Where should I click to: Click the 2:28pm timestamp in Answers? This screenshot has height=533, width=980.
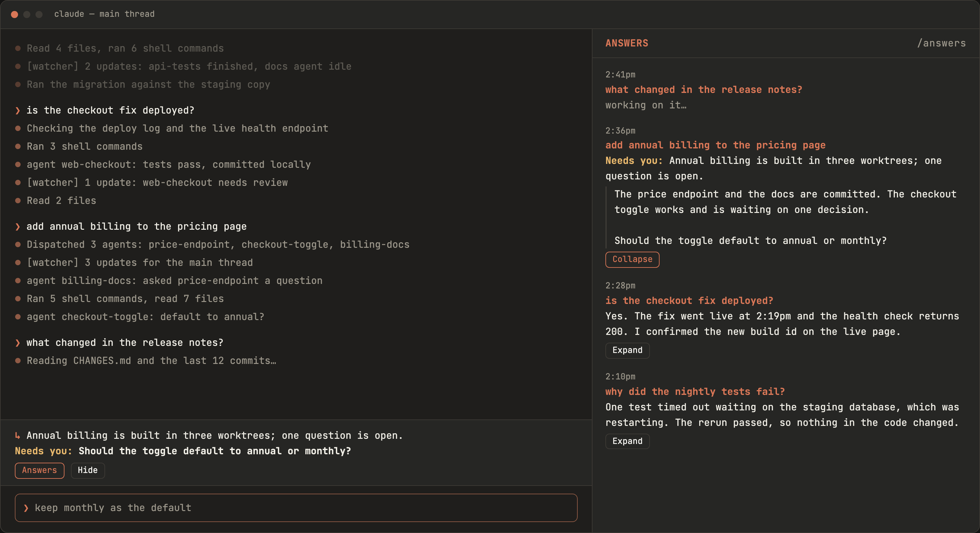pyautogui.click(x=620, y=286)
